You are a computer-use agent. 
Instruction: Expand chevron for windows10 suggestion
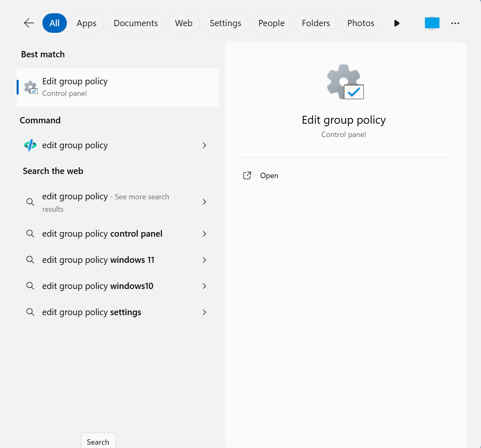coord(204,286)
